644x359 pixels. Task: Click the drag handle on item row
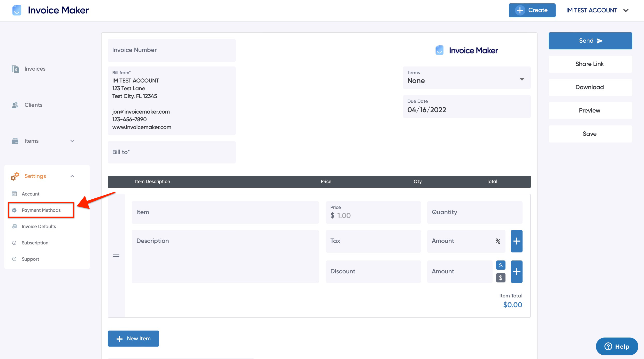coord(116,256)
